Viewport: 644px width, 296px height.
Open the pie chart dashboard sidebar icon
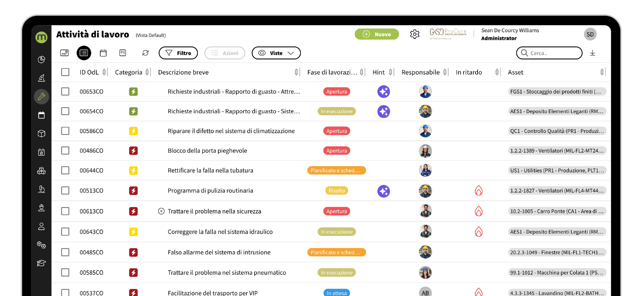42,59
